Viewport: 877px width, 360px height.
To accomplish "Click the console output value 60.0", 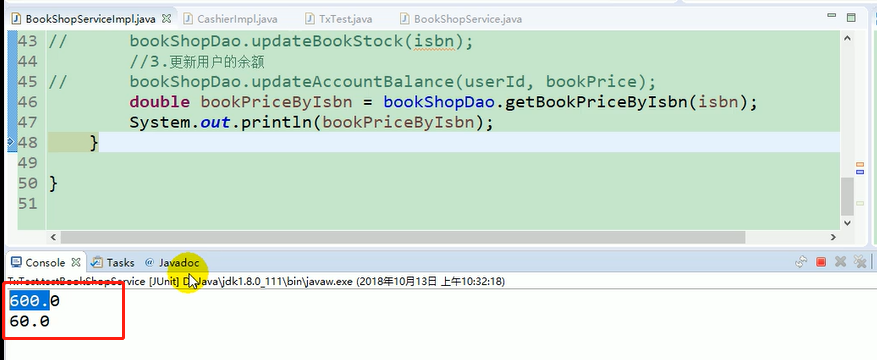I will [x=29, y=321].
